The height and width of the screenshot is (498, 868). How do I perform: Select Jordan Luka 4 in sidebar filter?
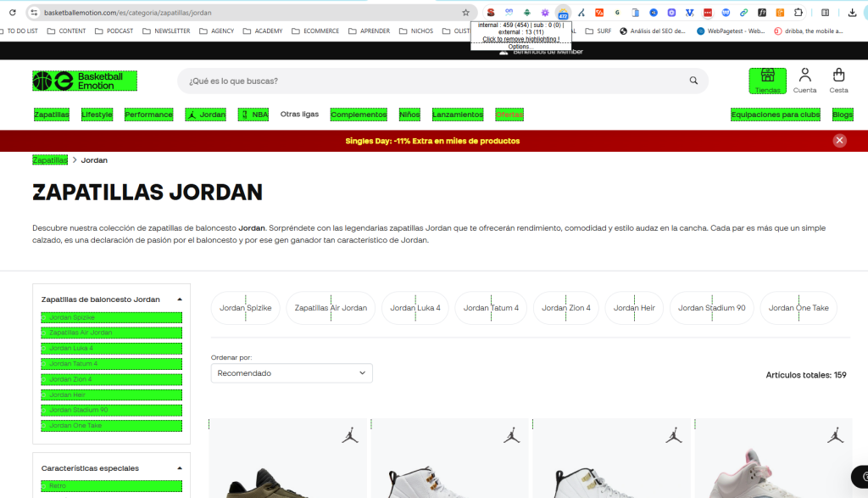tap(112, 349)
